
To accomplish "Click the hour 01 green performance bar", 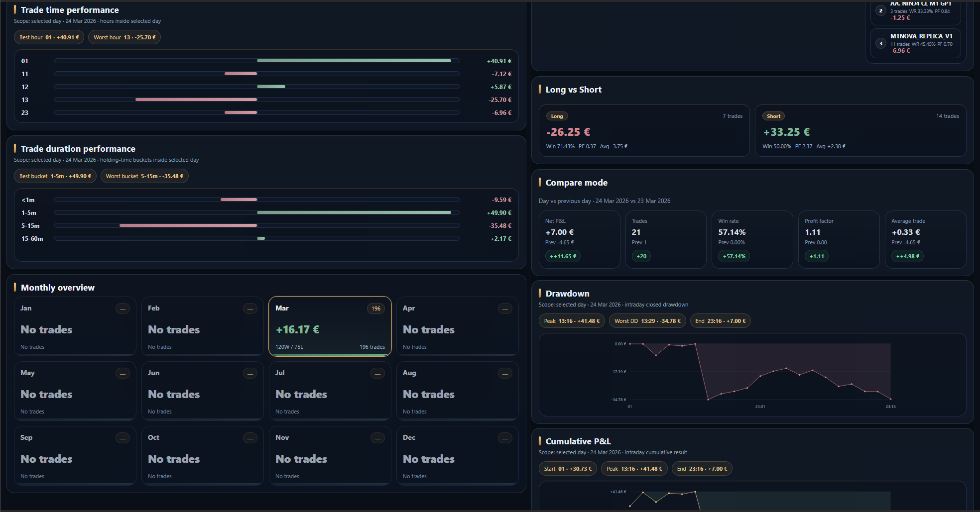I will click(354, 61).
